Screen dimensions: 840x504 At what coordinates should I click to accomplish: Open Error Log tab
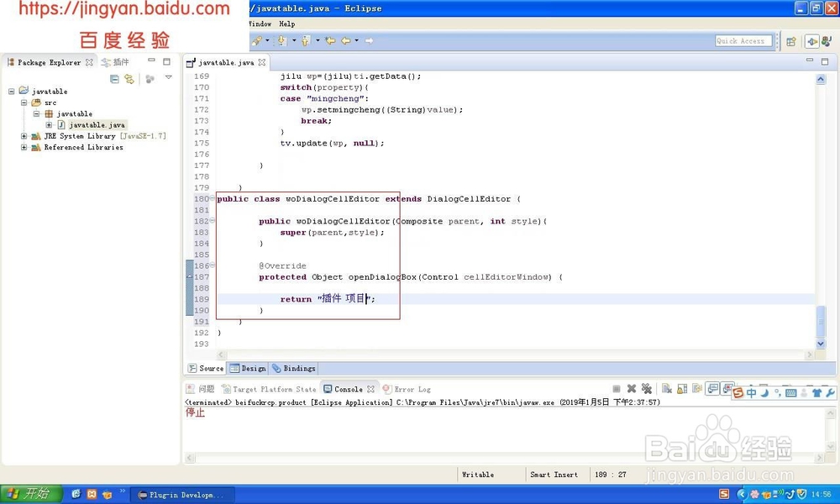[407, 390]
